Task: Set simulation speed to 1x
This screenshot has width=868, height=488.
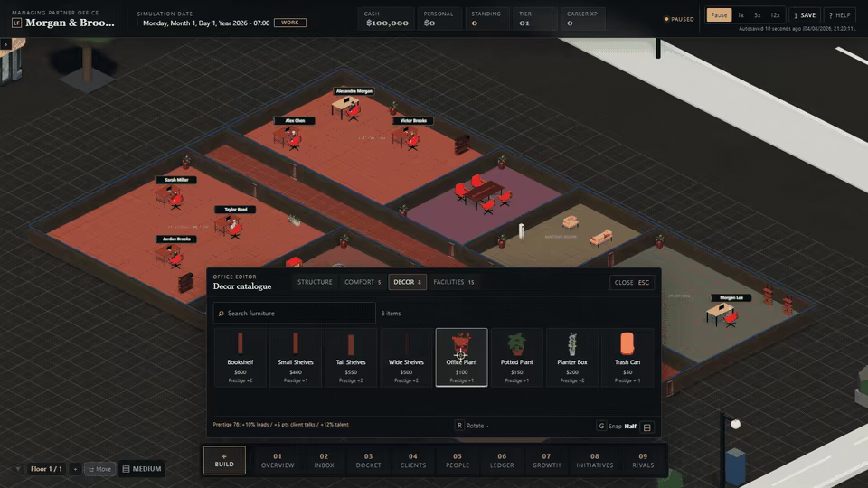Action: 741,15
